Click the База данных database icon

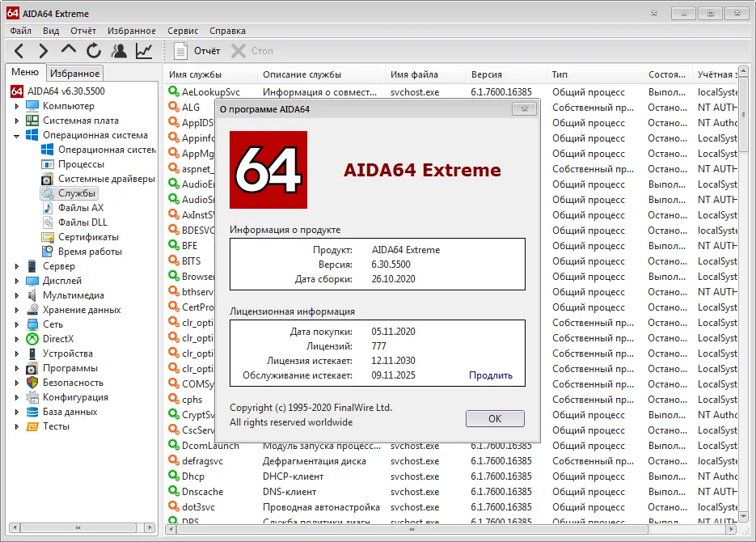click(x=32, y=411)
